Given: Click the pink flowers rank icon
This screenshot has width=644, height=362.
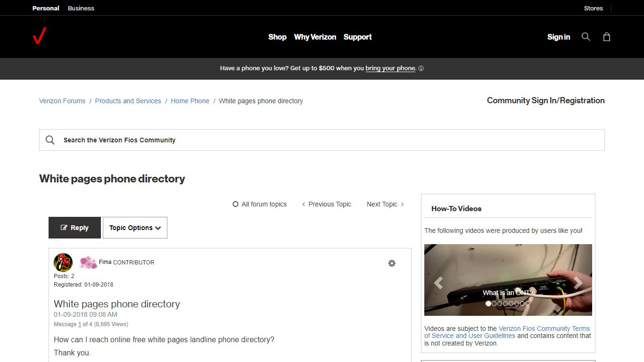Looking at the screenshot, I should pos(88,262).
